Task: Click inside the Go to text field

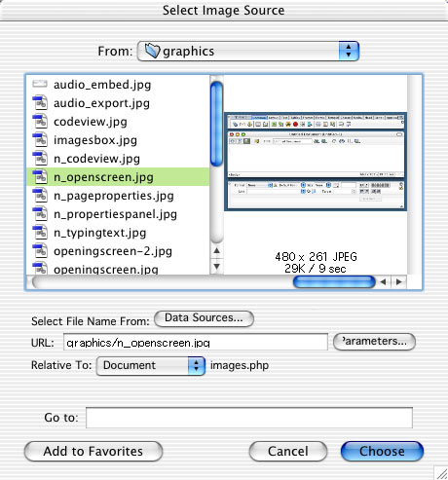Action: click(x=249, y=418)
